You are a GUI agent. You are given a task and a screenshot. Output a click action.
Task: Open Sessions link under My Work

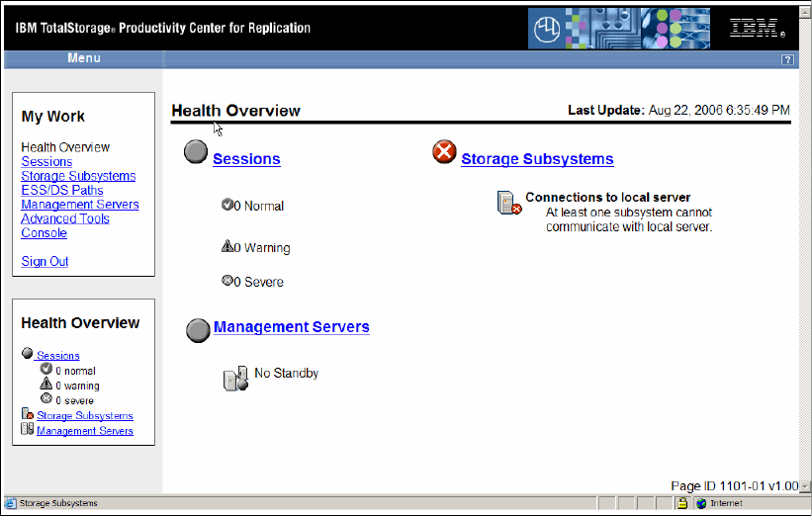coord(46,161)
